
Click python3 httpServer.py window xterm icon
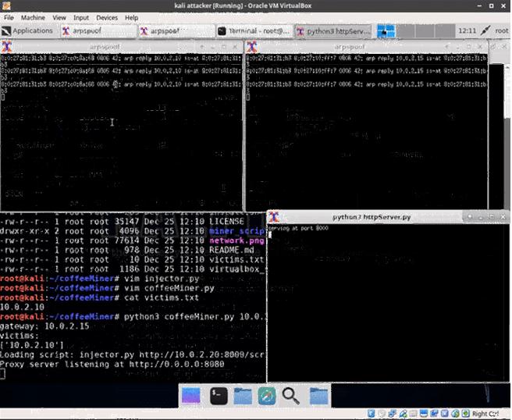(x=274, y=217)
